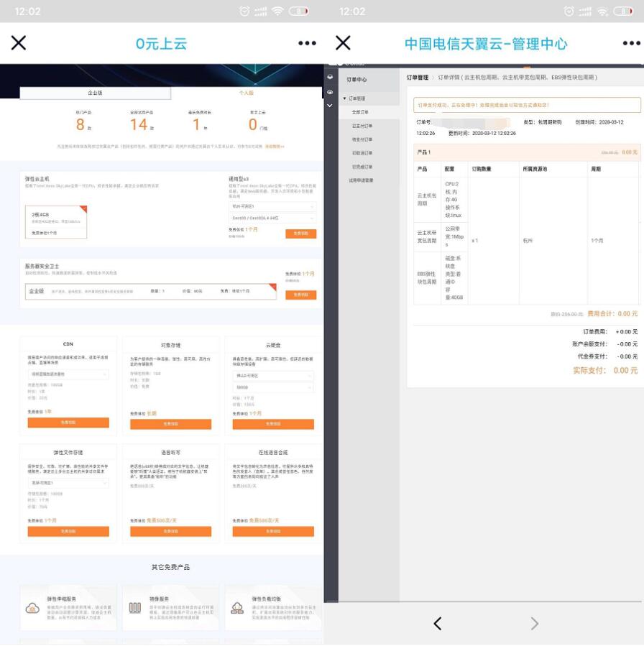
Task: Collapse the 订单管理 tree in sidebar
Action: [x=344, y=98]
